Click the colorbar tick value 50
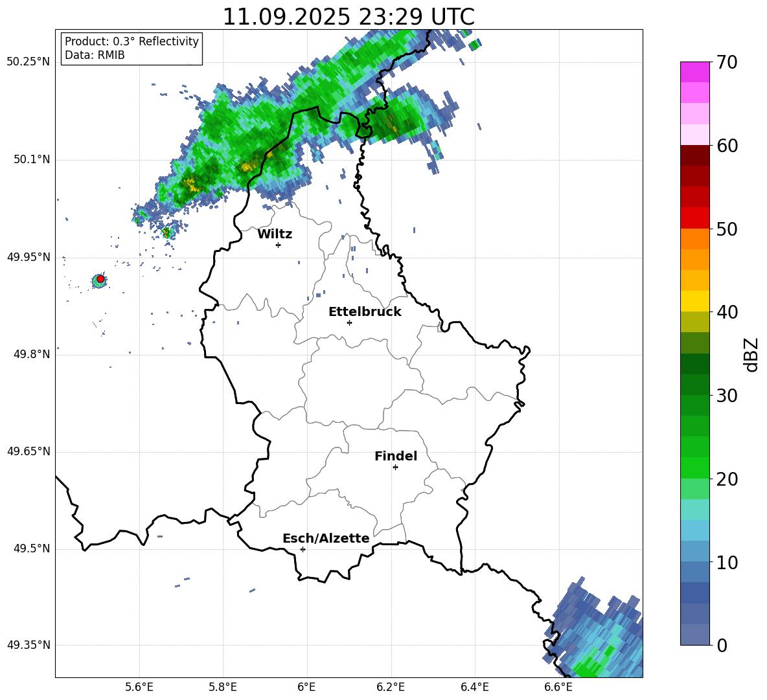767x700 pixels. (727, 229)
